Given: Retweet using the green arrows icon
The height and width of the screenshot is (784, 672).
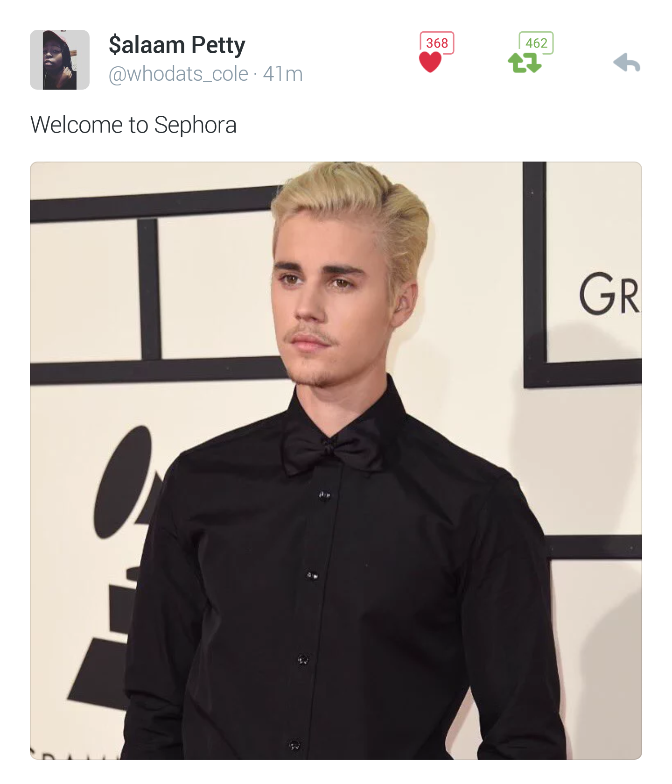Looking at the screenshot, I should click(x=525, y=63).
